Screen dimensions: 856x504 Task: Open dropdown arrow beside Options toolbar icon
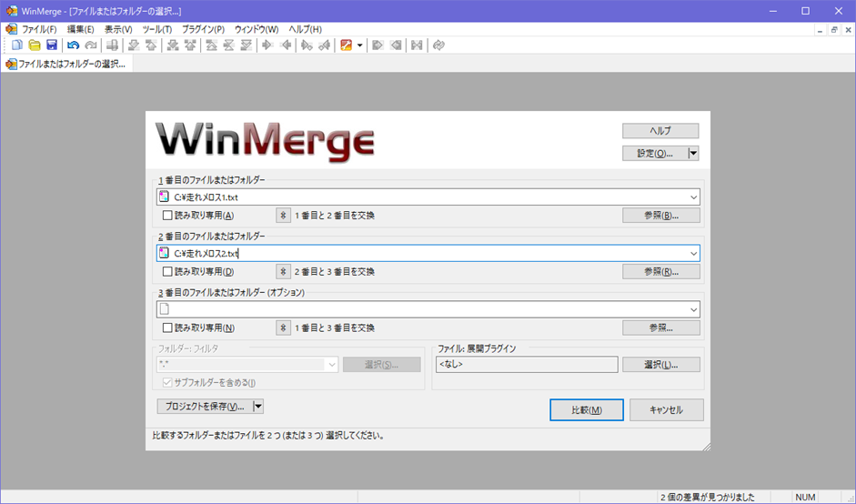359,45
